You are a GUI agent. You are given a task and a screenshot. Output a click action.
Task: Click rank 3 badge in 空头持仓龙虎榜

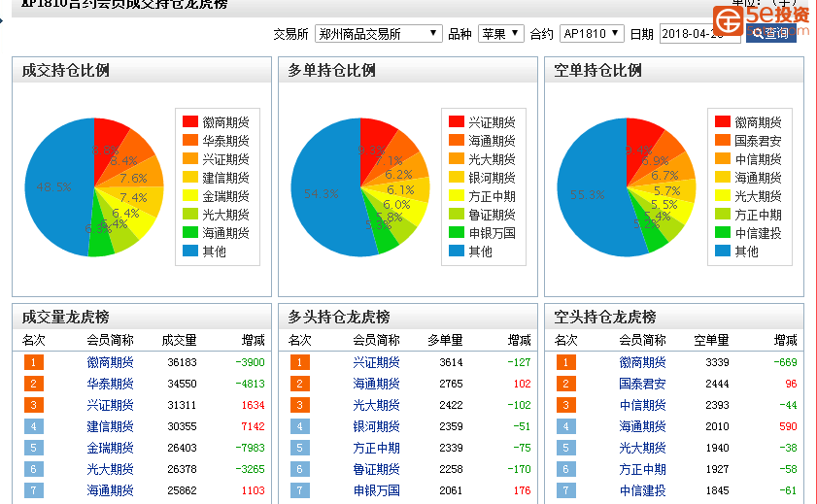[x=565, y=405]
